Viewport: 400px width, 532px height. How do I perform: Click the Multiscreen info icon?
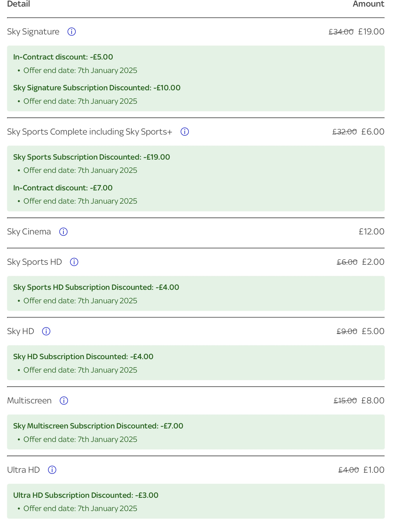64,400
